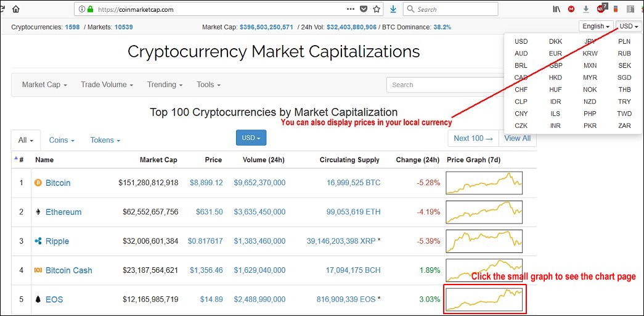
Task: Open the Trade Volume dropdown menu
Action: pyautogui.click(x=107, y=85)
